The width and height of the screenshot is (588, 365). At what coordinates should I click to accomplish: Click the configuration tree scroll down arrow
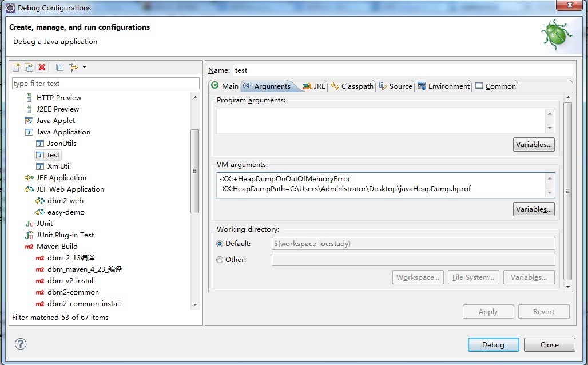(x=195, y=304)
